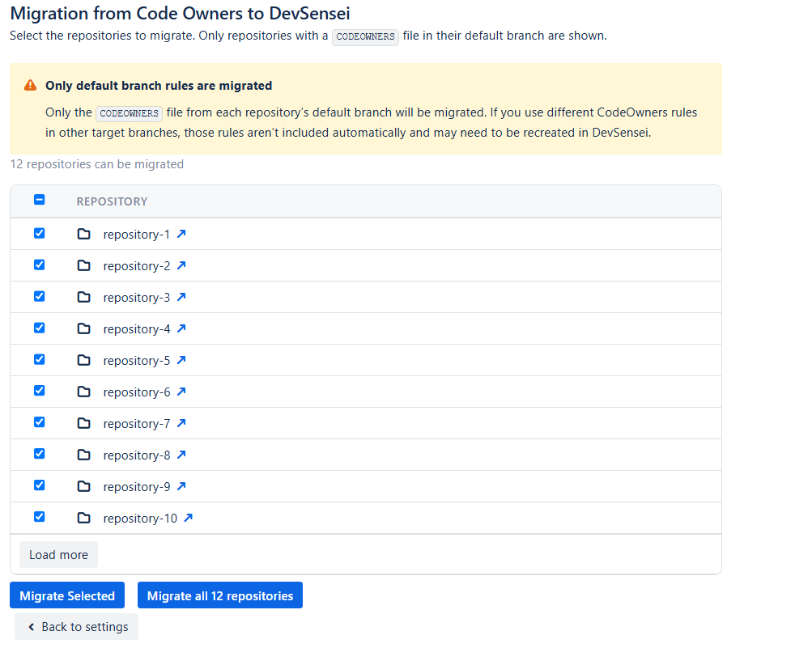
Task: Open repository-6 external link arrow
Action: pyautogui.click(x=181, y=392)
